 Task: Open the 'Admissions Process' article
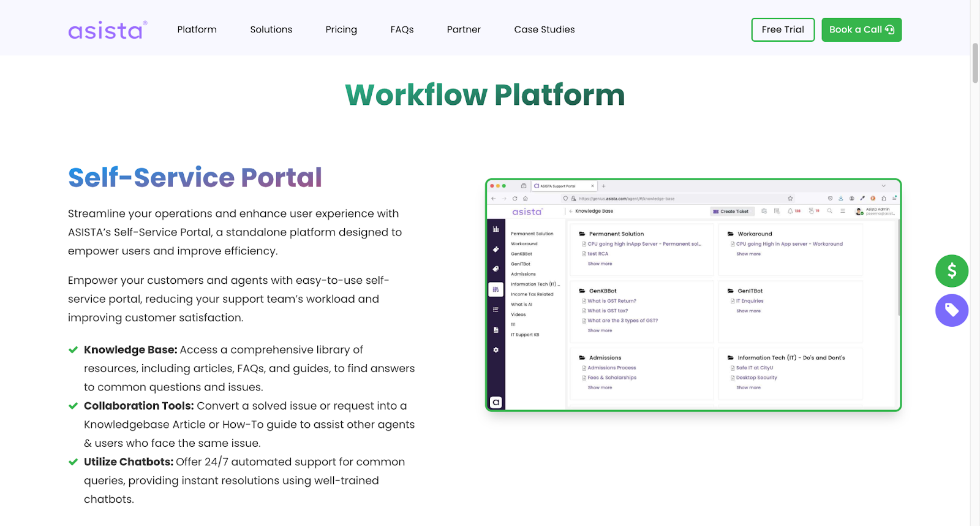point(612,368)
